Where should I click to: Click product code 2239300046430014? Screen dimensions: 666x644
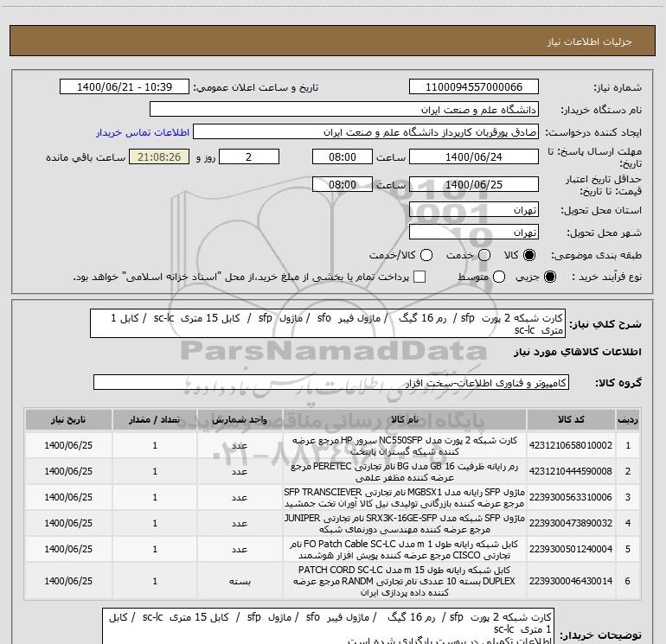point(571,581)
